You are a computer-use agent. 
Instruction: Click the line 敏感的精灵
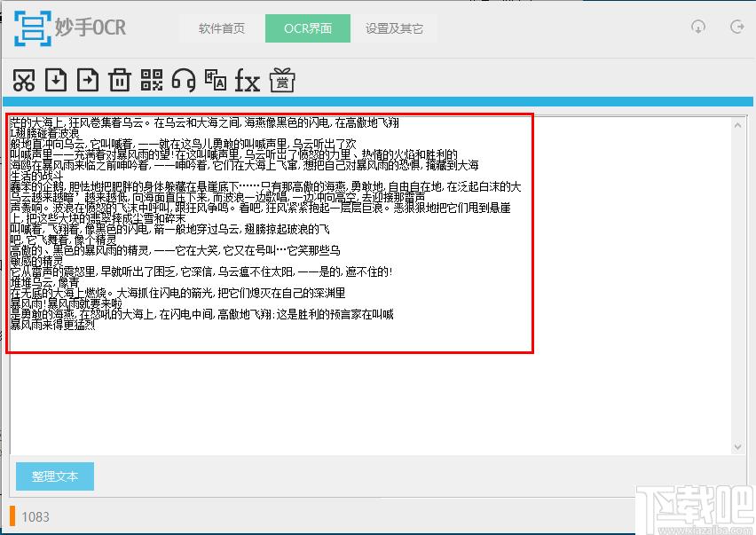coord(36,261)
